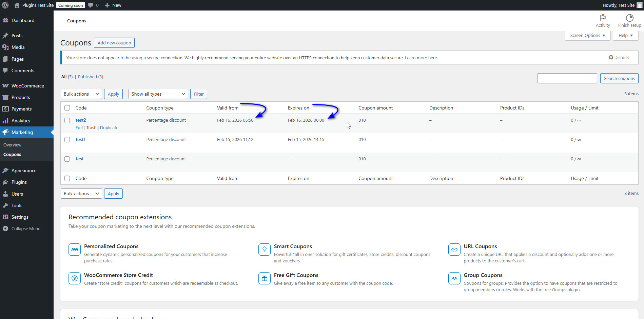Dismiss the HTTPS notice

(x=619, y=58)
